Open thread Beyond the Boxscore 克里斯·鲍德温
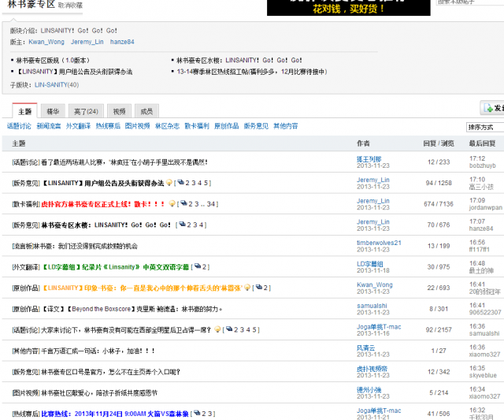The image size is (504, 420). [x=132, y=309]
